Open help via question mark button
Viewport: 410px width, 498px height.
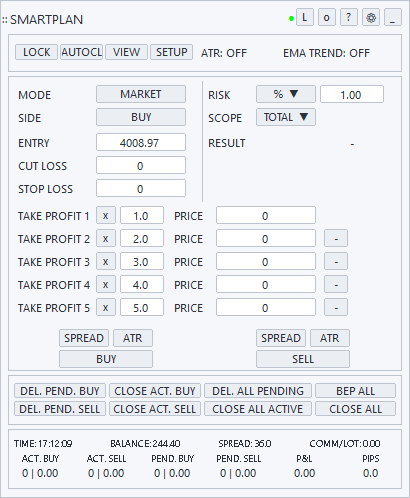tap(349, 17)
